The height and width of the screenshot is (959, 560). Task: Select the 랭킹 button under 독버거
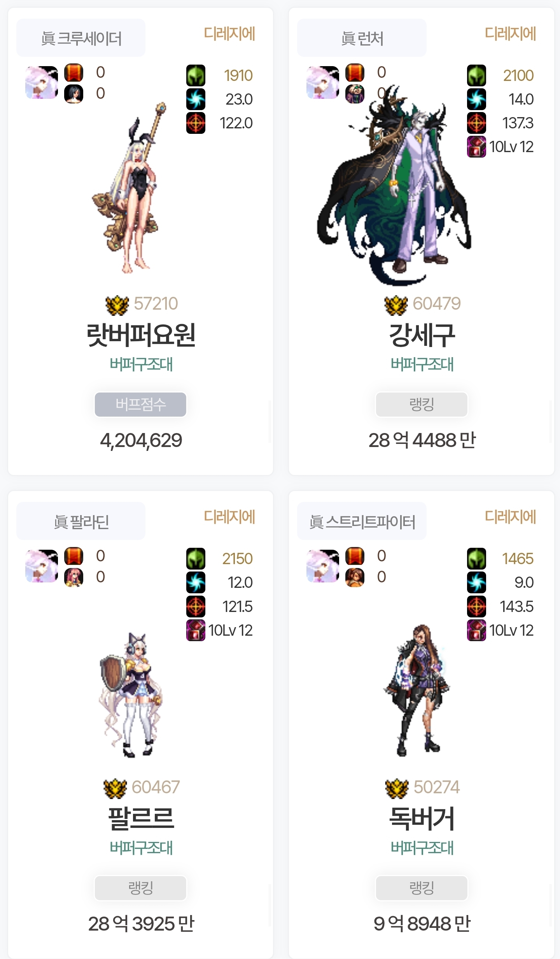coord(422,888)
